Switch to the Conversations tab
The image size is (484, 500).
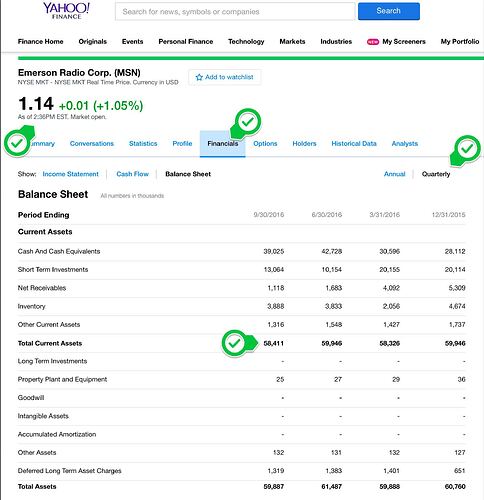coord(92,144)
